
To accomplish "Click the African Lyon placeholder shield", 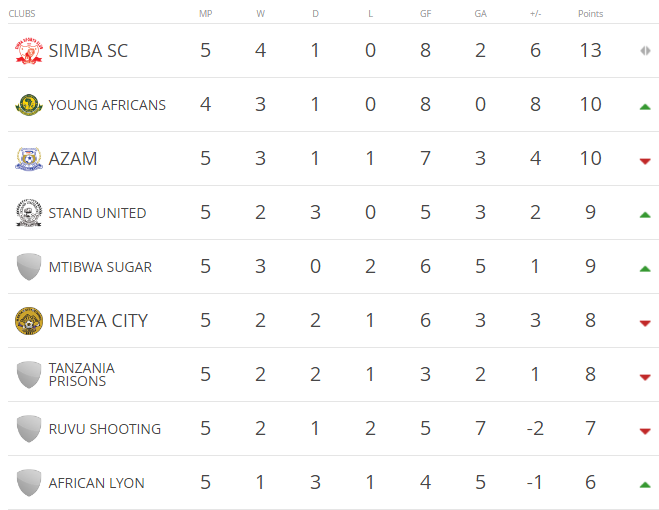I will (x=29, y=483).
